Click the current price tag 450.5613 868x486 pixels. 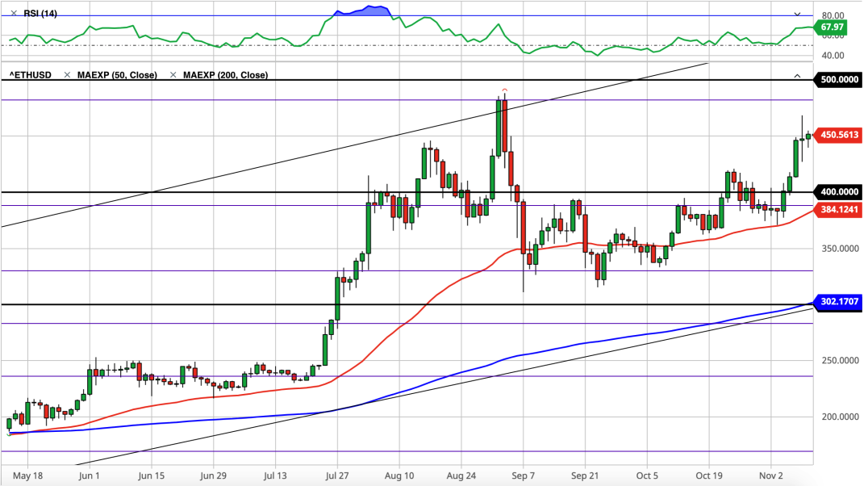(837, 135)
